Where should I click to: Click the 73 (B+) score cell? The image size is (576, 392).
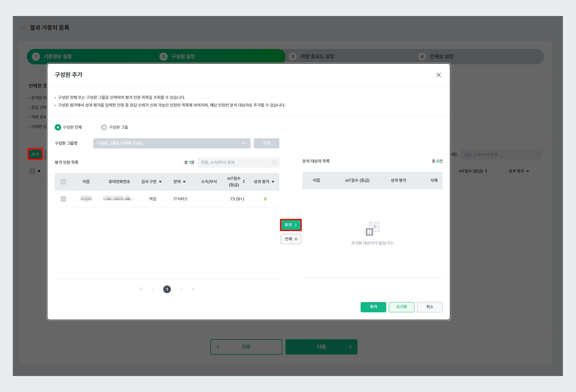click(237, 199)
